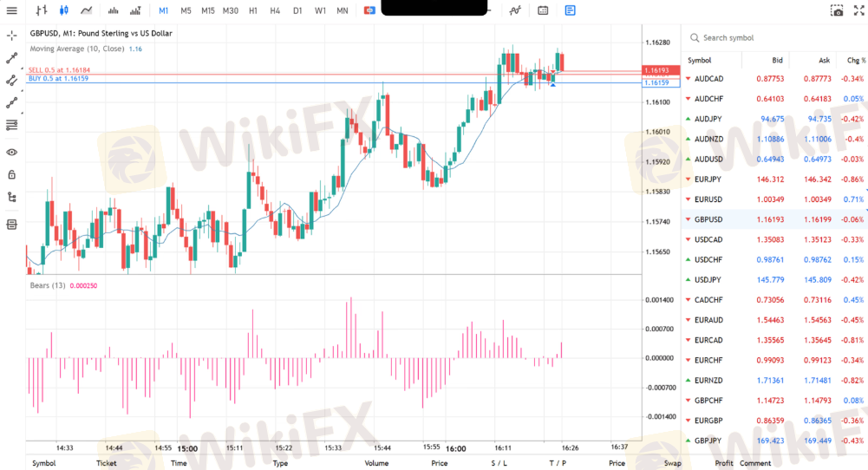Click the delete objects icon in sidebar
The height and width of the screenshot is (470, 868).
click(x=11, y=225)
